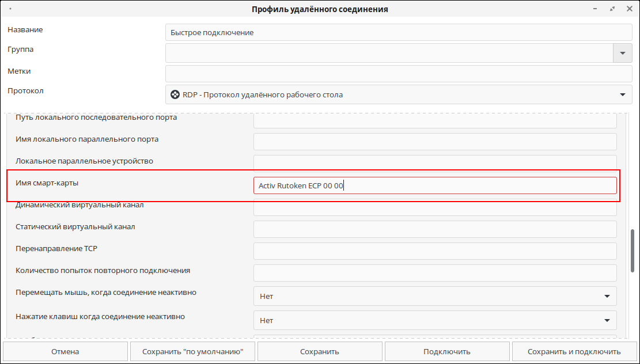Click the Перенаправление TCP field
The height and width of the screenshot is (364, 640).
coord(435,251)
